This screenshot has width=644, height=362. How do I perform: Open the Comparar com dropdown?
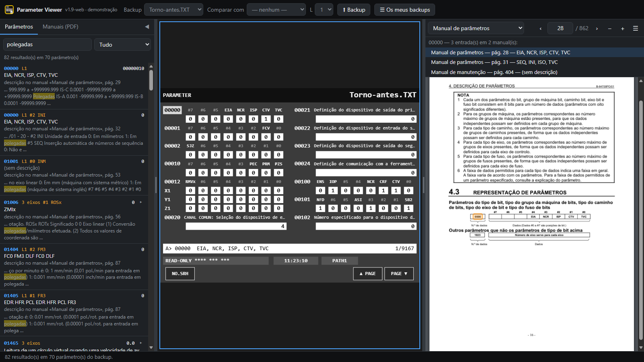tap(276, 10)
